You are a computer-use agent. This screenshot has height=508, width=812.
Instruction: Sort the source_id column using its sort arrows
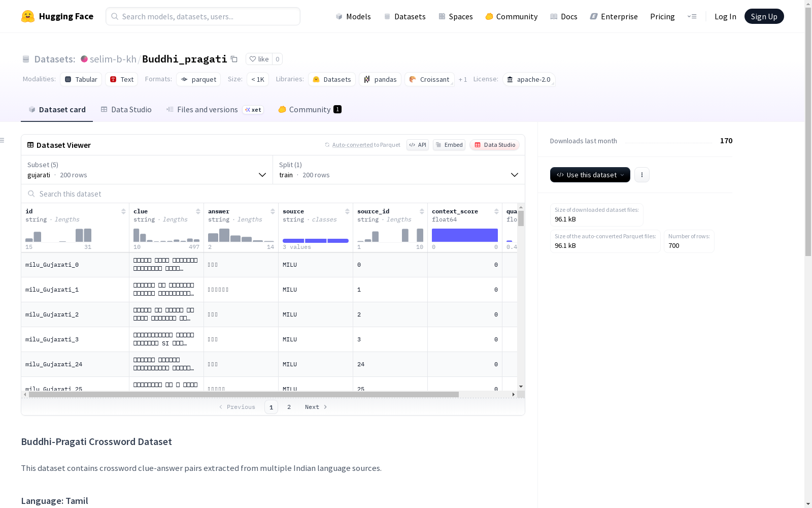[x=422, y=211]
